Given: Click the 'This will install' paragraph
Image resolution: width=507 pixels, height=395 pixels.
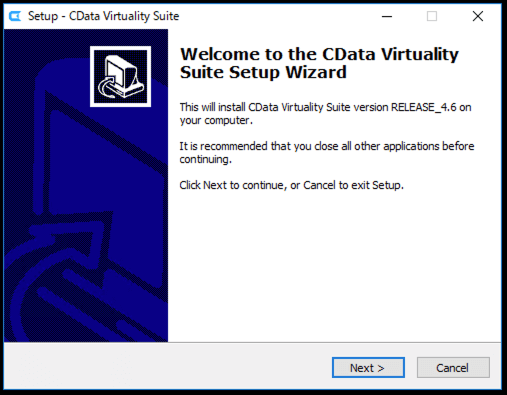Looking at the screenshot, I should click(x=325, y=114).
